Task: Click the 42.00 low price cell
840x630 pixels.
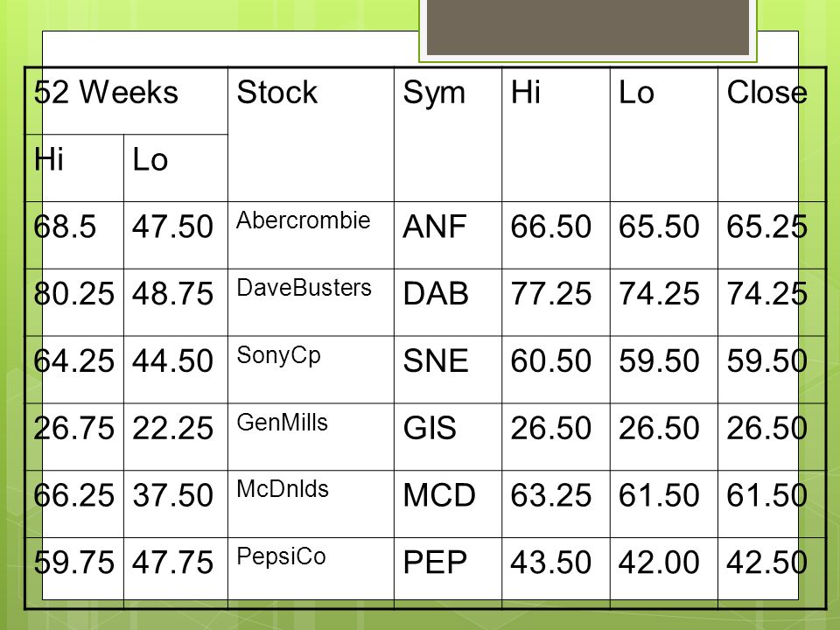Action: point(664,572)
